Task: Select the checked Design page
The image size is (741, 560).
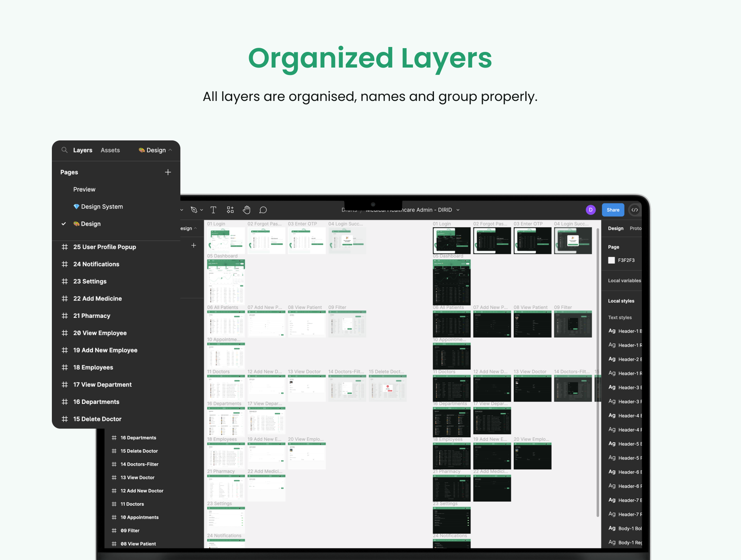Action: click(x=91, y=224)
